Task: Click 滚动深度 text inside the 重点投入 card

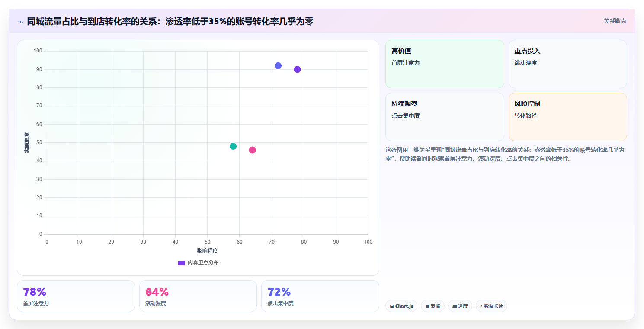Action: 525,63
